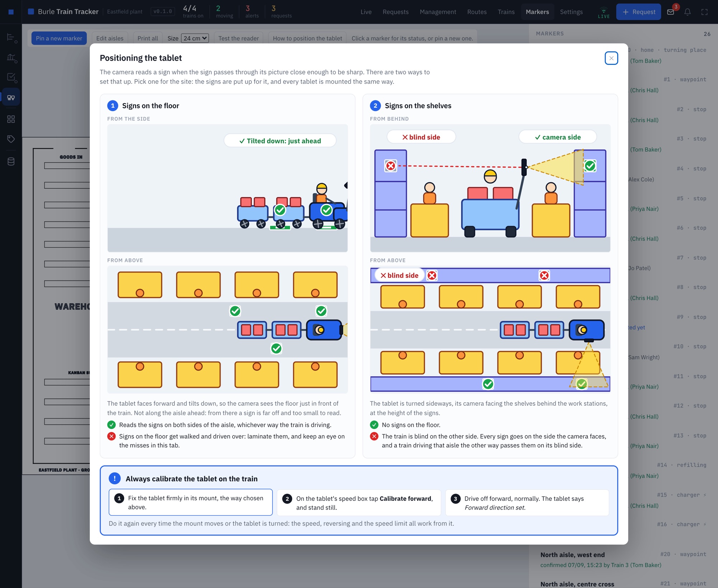Open the database icon in sidebar
Screen dimensions: 718x588
tap(11, 161)
